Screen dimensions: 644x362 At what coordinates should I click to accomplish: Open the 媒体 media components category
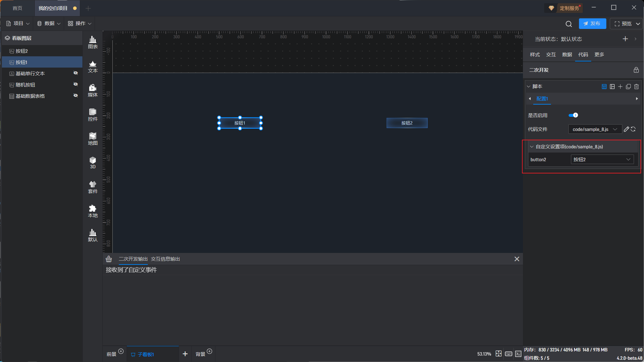coord(93,90)
